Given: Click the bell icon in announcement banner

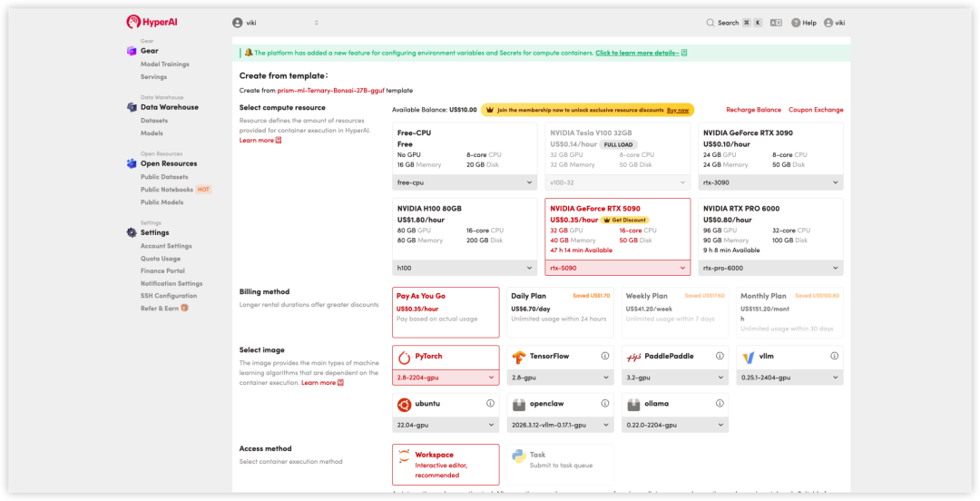Looking at the screenshot, I should [249, 53].
